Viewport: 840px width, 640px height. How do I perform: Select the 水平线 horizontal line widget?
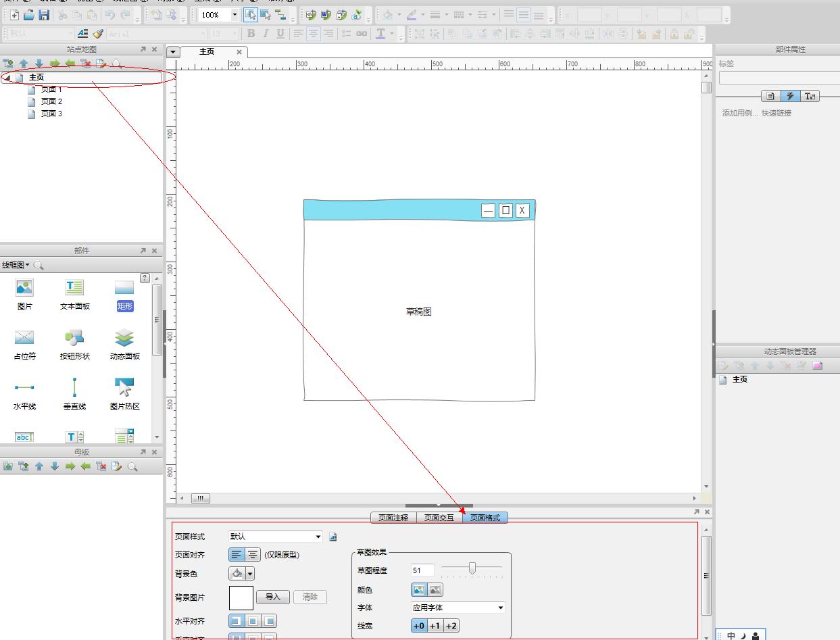[24, 395]
